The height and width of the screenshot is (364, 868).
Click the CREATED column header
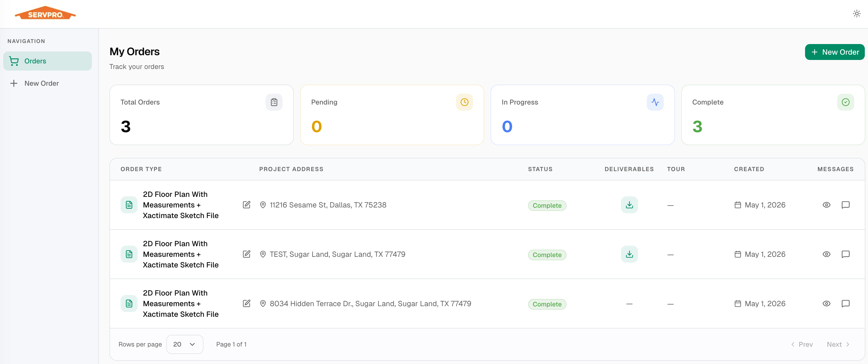(749, 169)
